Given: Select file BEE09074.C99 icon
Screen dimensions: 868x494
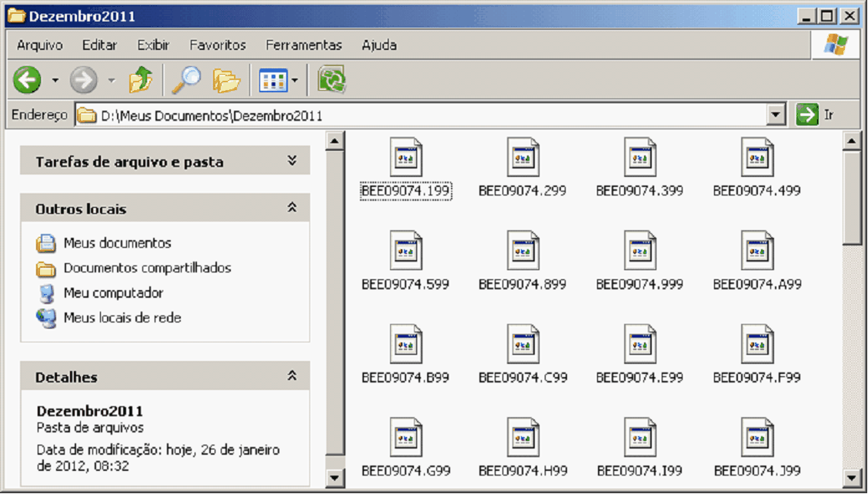Looking at the screenshot, I should coord(522,344).
